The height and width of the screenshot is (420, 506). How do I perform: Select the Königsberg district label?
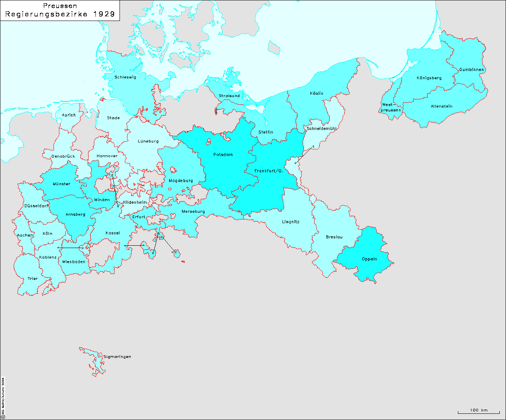429,78
